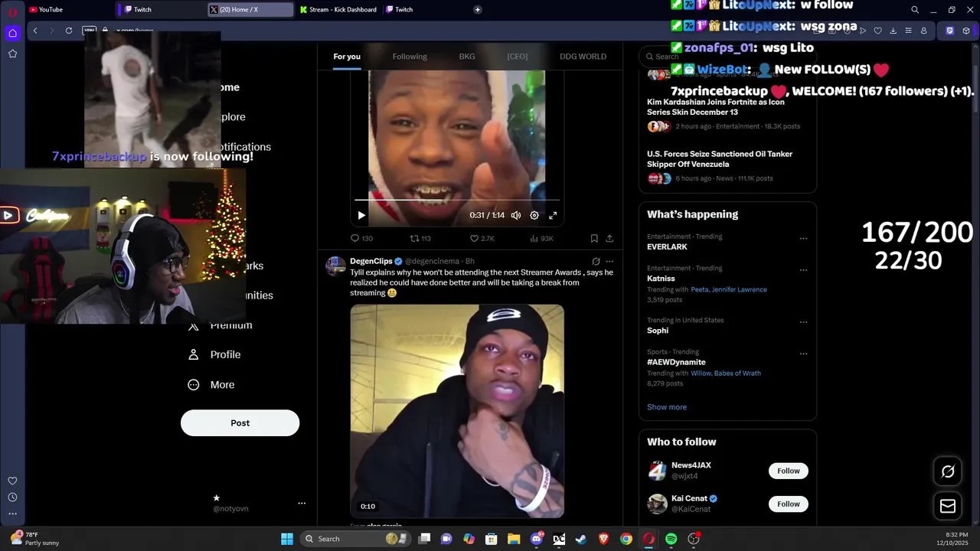View analytics showing 93K views

pyautogui.click(x=542, y=238)
